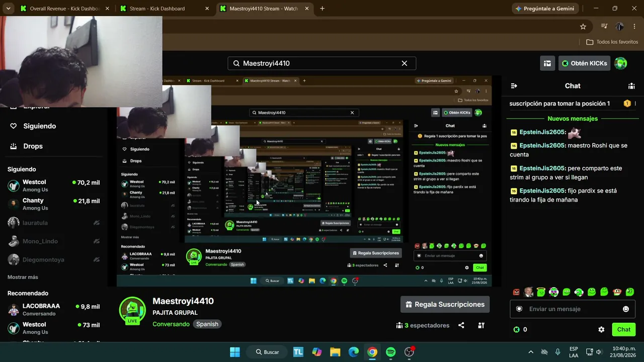Screen dimensions: 644x362
Task: Open the Mono_Lindo channel in the sidebar
Action: click(x=53, y=241)
